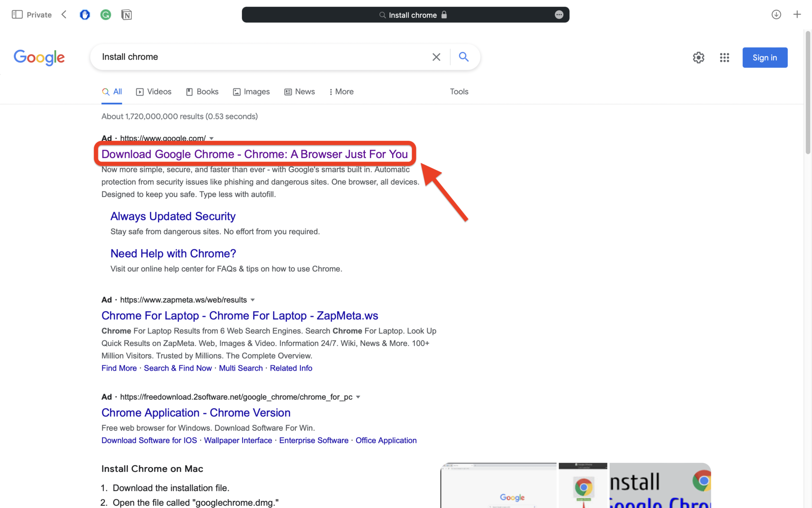Screen dimensions: 812x508
Task: Switch to the Videos tab
Action: point(153,92)
